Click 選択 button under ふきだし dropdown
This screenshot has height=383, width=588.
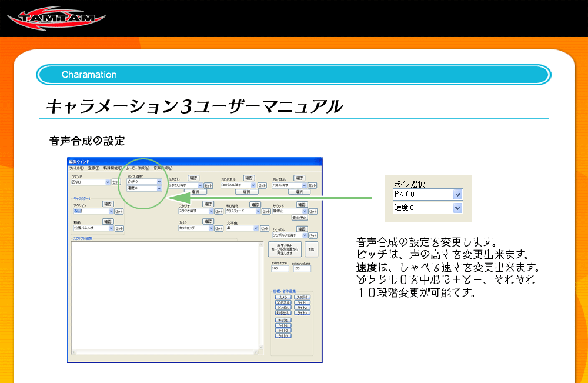coord(195,192)
